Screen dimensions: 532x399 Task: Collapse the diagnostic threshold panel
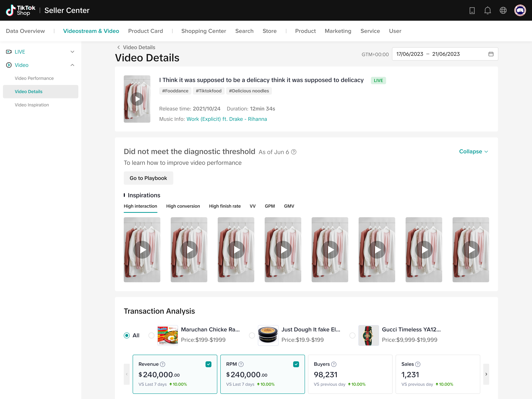[x=473, y=151]
